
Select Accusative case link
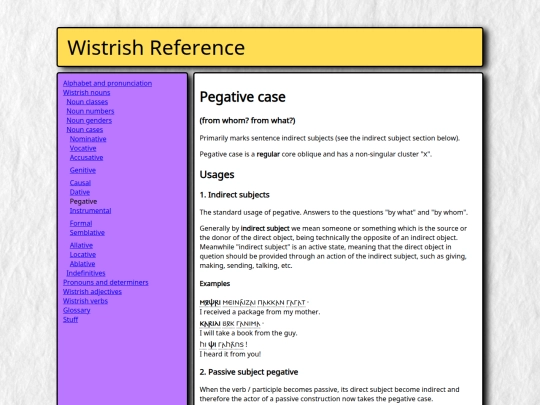[86, 158]
